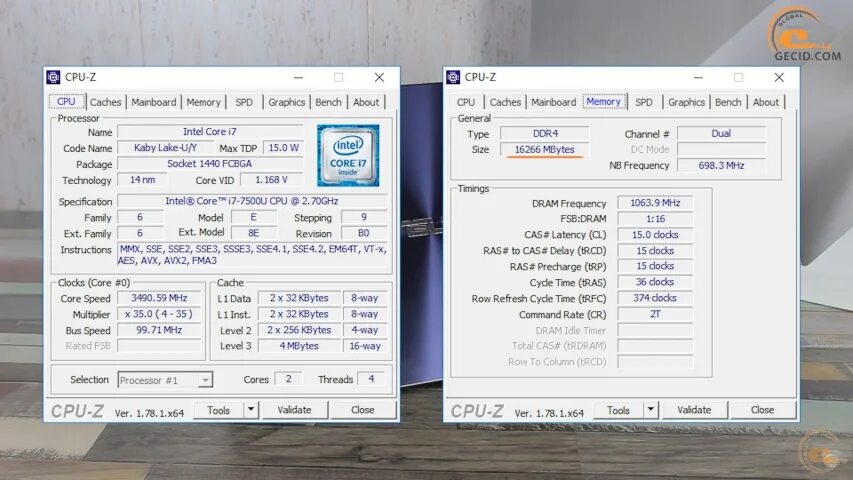
Task: Click the memory Type value DDR4
Action: coord(545,134)
